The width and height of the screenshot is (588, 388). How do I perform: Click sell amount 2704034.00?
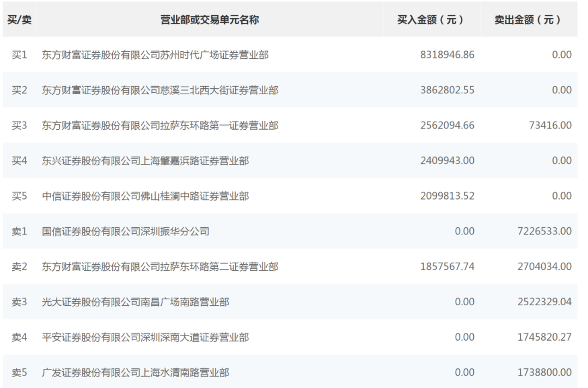pos(545,266)
